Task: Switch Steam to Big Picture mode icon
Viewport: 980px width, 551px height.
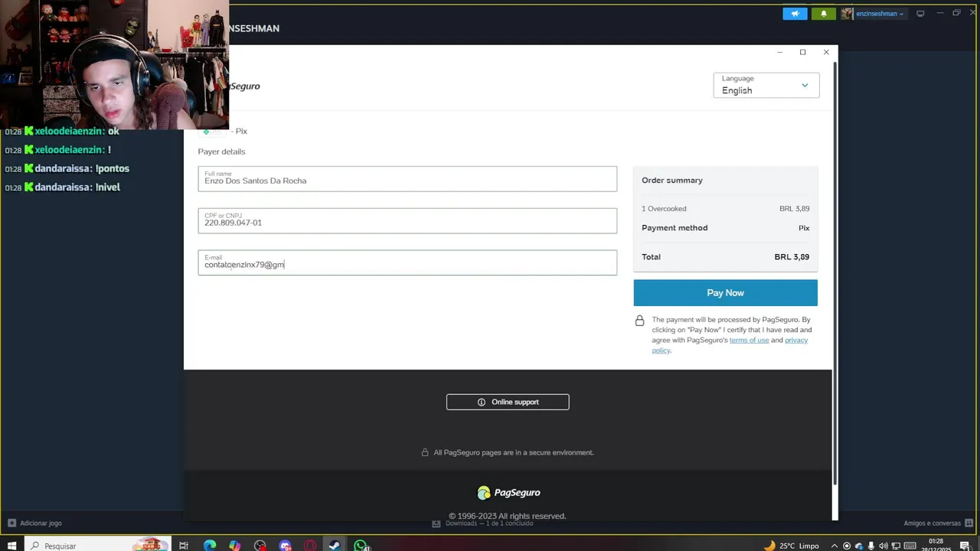Action: pyautogui.click(x=920, y=13)
